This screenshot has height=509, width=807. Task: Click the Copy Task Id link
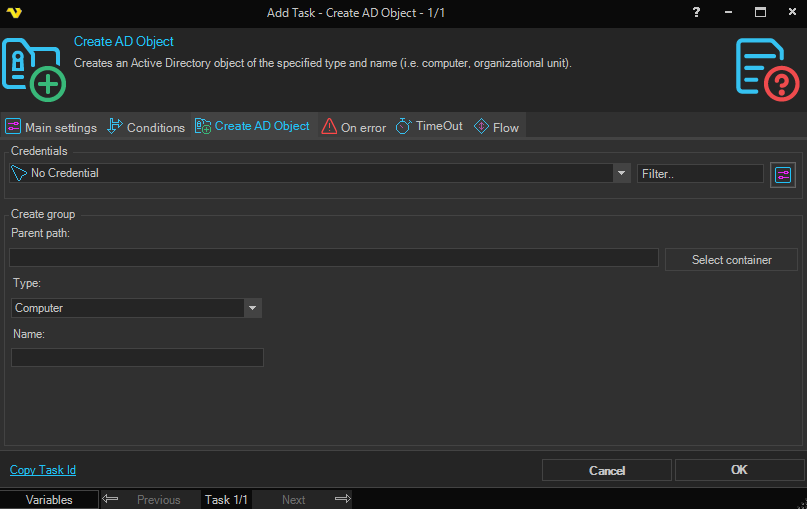pyautogui.click(x=43, y=470)
